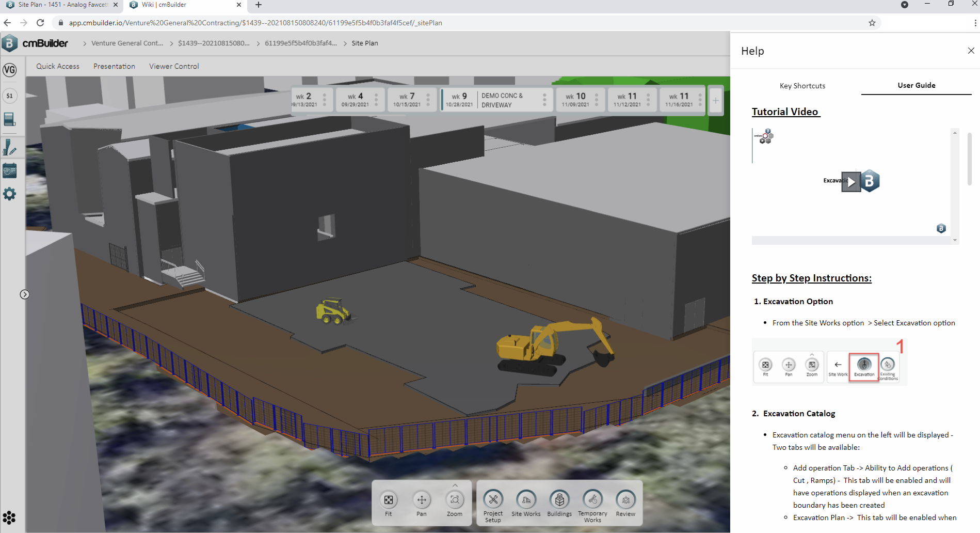Open options dots for wk 7 phase
Image resolution: width=980 pixels, height=533 pixels.
[428, 100]
